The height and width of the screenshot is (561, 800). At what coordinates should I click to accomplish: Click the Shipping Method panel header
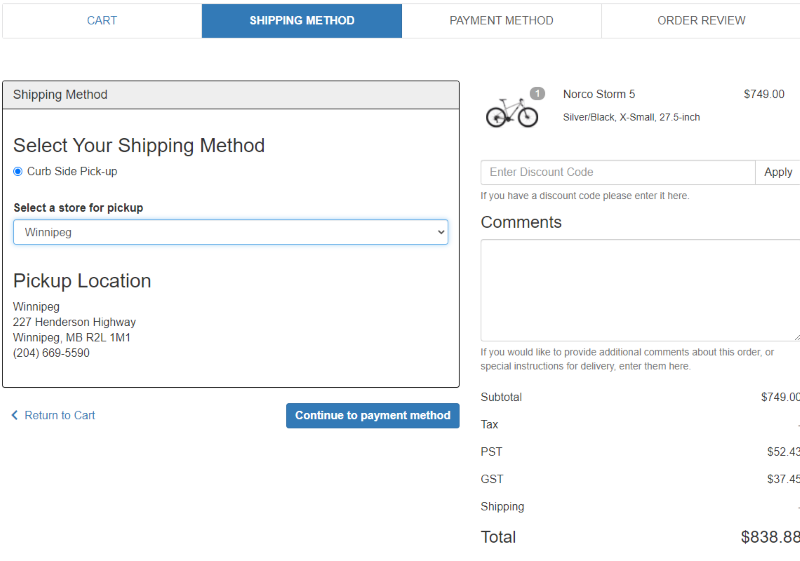[x=230, y=95]
